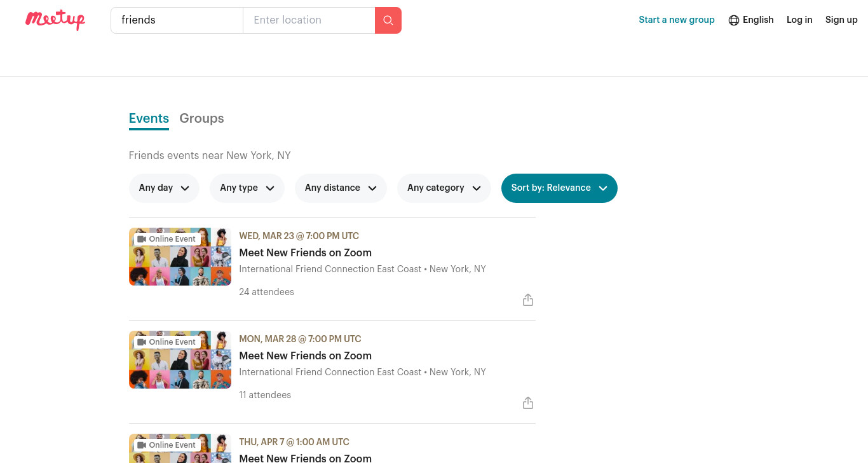This screenshot has height=463, width=868.
Task: Switch to the Events tab
Action: tap(149, 119)
